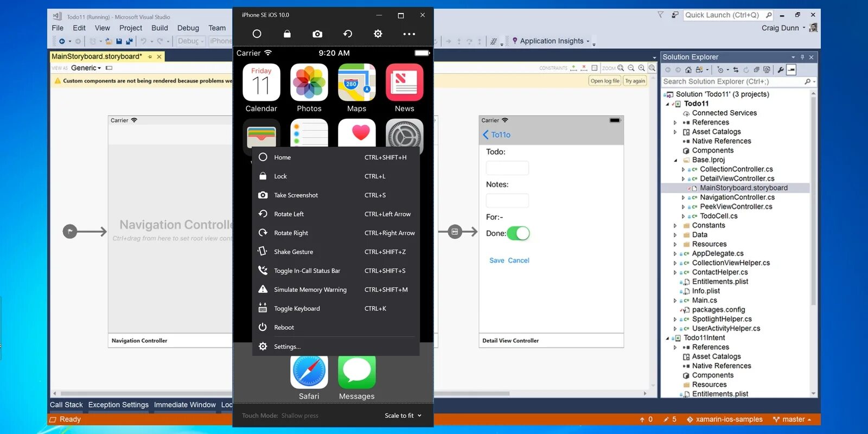Take a screenshot using the camera toolbar icon
868x434 pixels.
coord(317,34)
